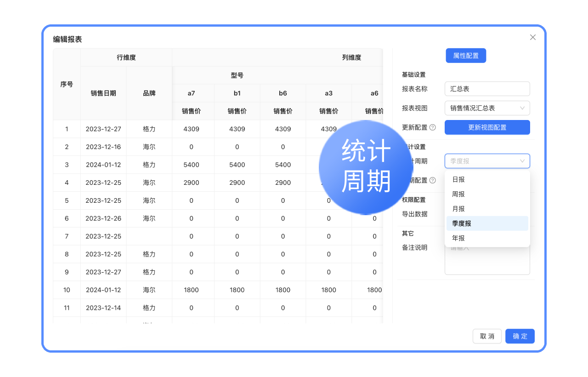Select the a7 model column header
Screen dimensions: 588x377
(x=191, y=93)
